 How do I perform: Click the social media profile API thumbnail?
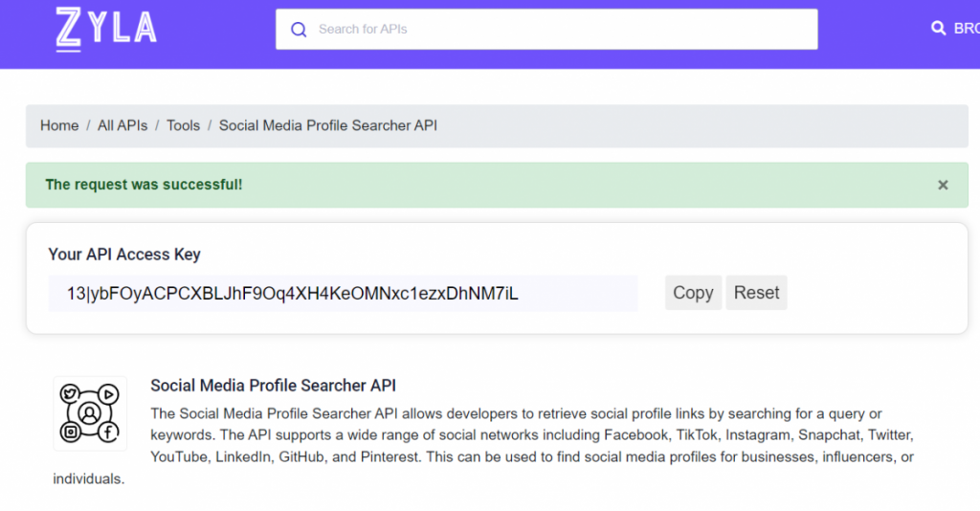pyautogui.click(x=90, y=413)
